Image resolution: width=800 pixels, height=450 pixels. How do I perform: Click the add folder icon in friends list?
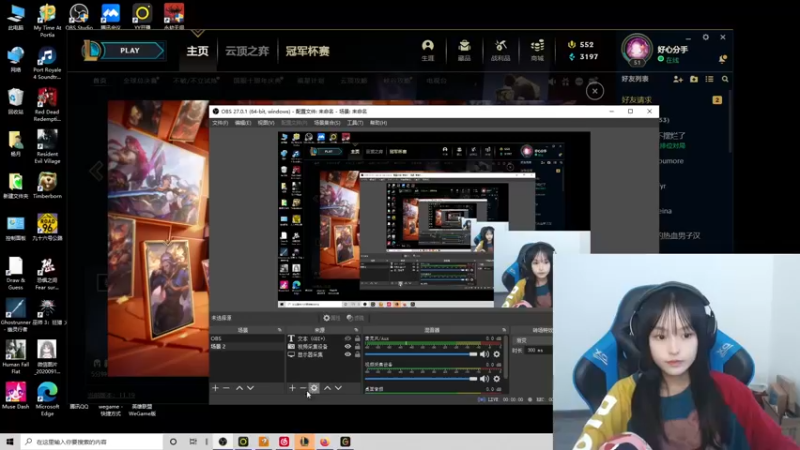click(x=694, y=79)
